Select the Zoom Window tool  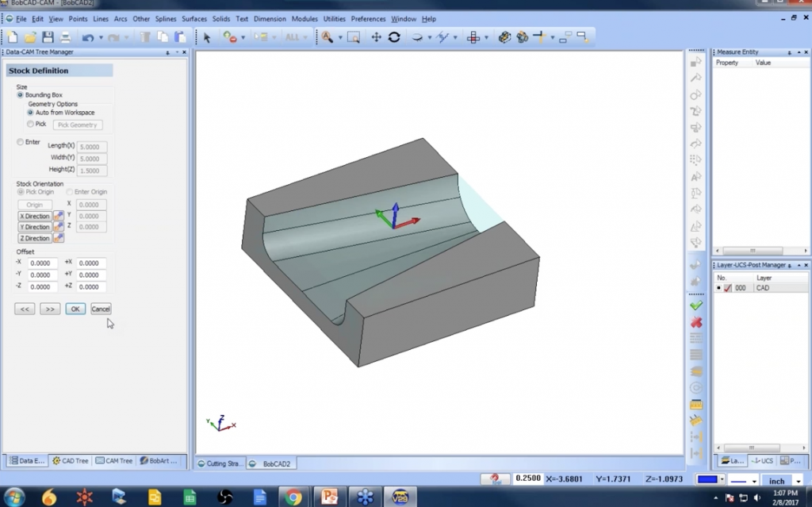pos(353,37)
